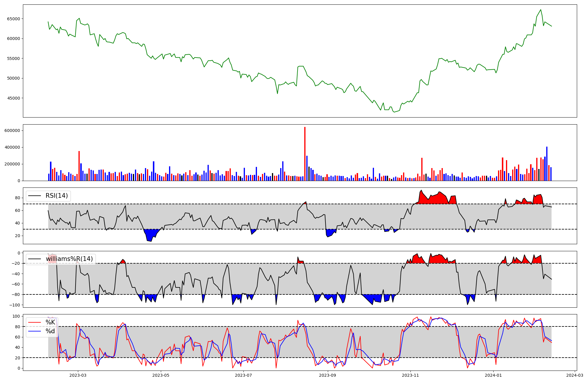
Task: Click the 100 label on stochastic axis
Action: pos(16,316)
